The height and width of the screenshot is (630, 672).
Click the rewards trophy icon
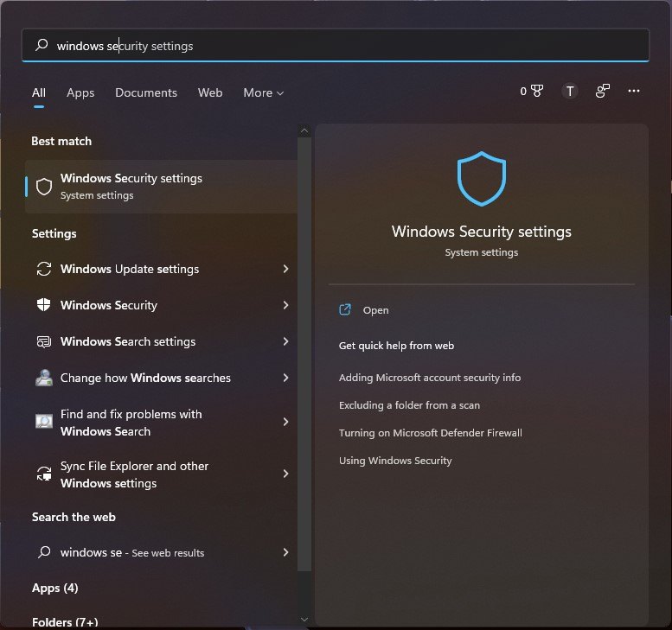pyautogui.click(x=536, y=91)
